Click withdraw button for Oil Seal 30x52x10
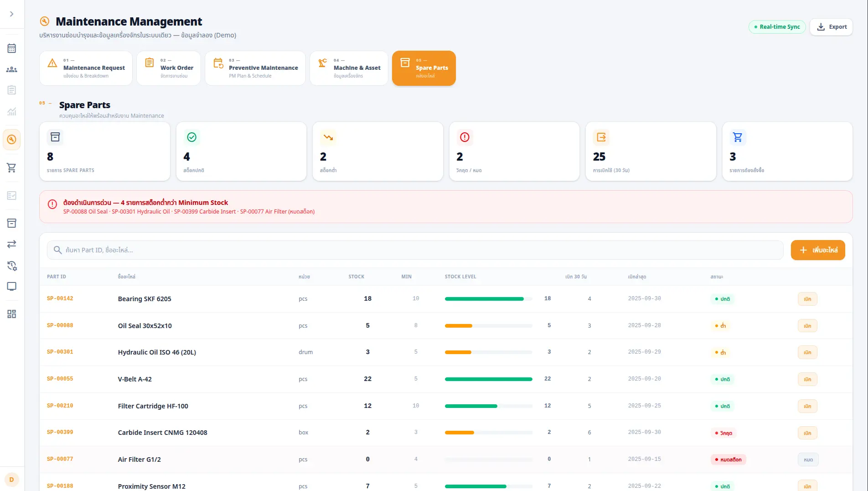Image resolution: width=868 pixels, height=491 pixels. point(807,326)
